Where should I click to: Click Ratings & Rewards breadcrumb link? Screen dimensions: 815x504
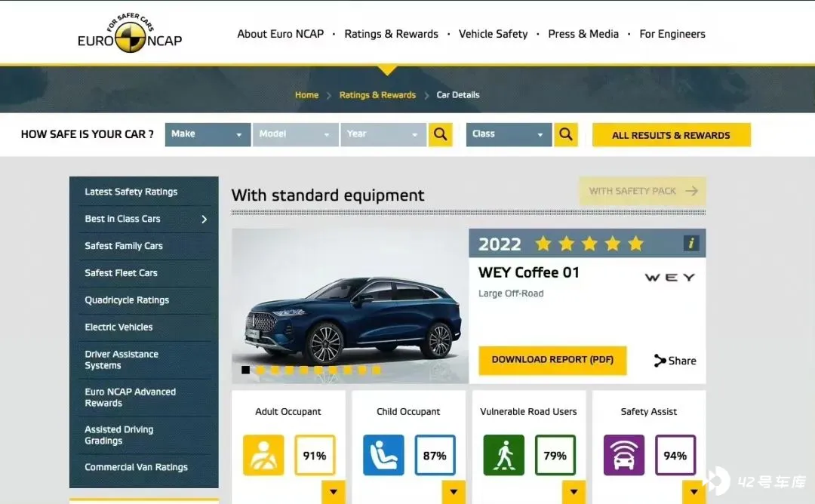[x=377, y=95]
